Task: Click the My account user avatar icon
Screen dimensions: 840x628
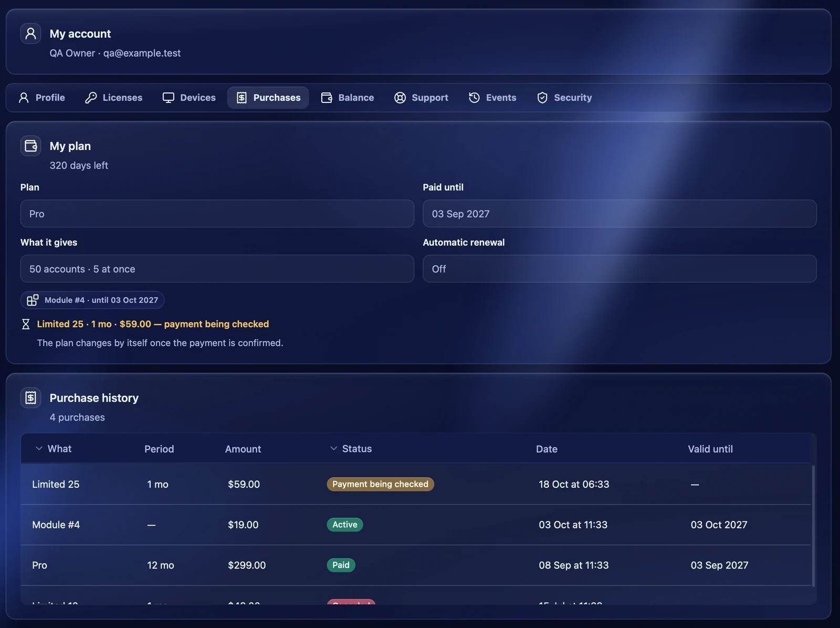Action: pyautogui.click(x=30, y=34)
